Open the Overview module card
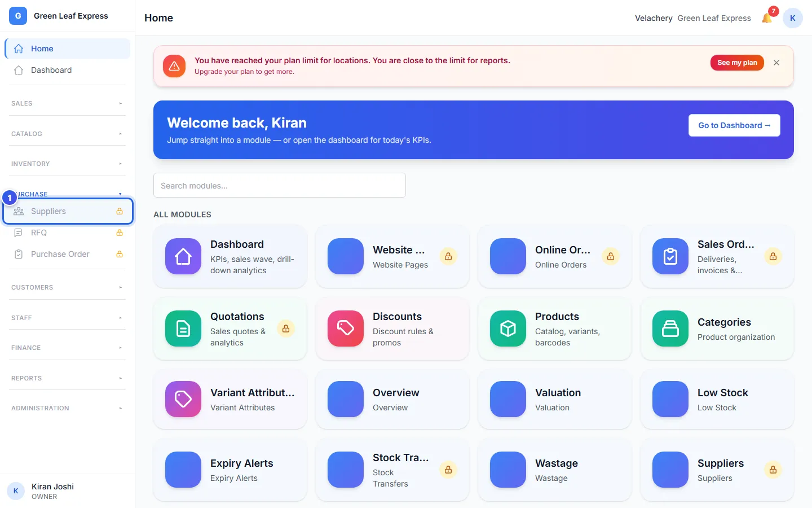Image resolution: width=812 pixels, height=508 pixels. click(x=392, y=399)
